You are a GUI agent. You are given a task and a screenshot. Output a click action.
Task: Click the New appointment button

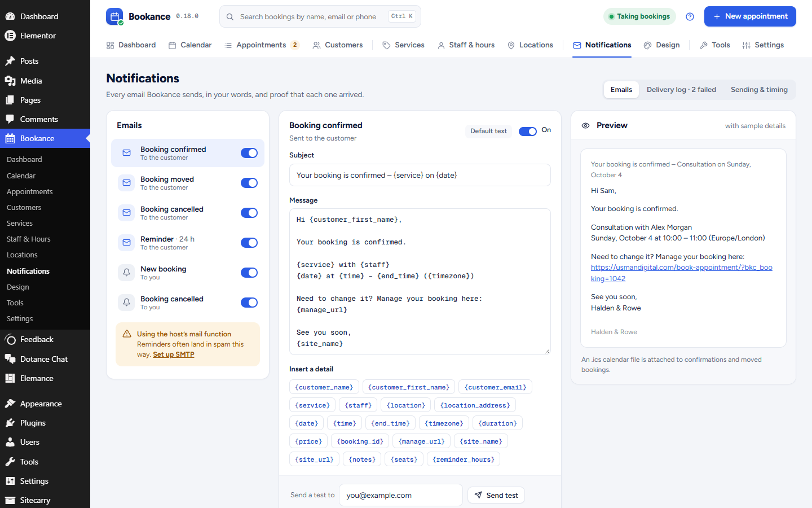pos(750,16)
